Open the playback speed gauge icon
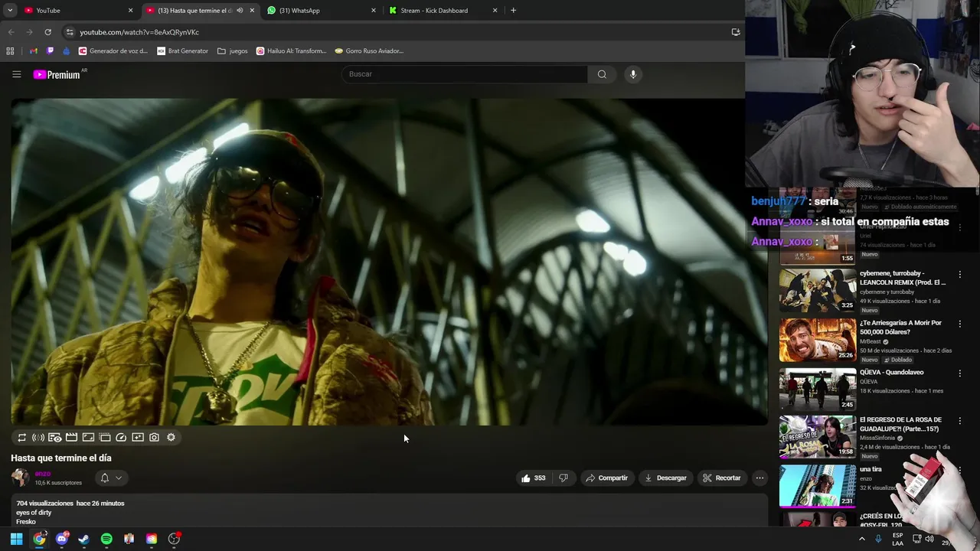The height and width of the screenshot is (551, 980). point(121,438)
